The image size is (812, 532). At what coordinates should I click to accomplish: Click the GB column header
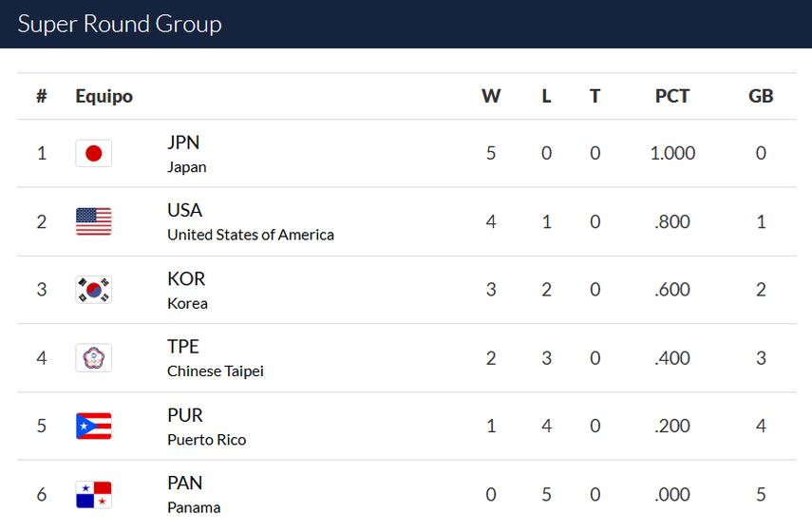(761, 96)
